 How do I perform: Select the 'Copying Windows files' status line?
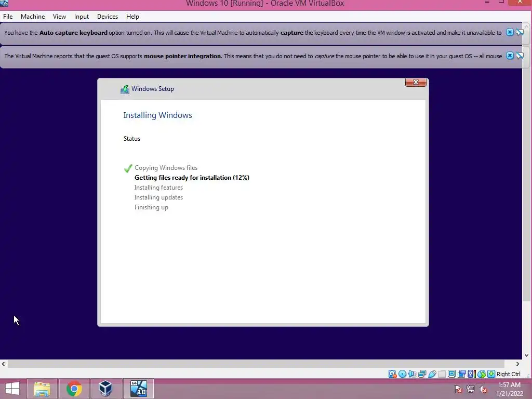166,168
